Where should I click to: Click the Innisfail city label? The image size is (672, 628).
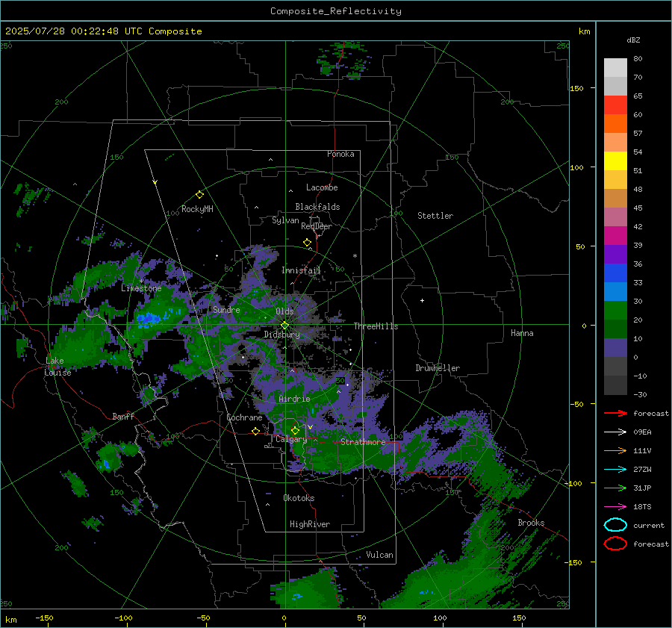tap(301, 270)
